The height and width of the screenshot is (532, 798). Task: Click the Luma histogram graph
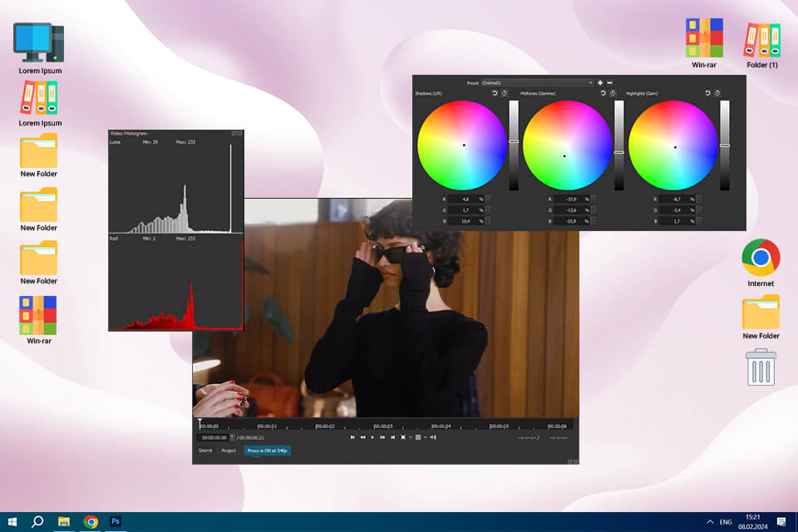[175, 190]
